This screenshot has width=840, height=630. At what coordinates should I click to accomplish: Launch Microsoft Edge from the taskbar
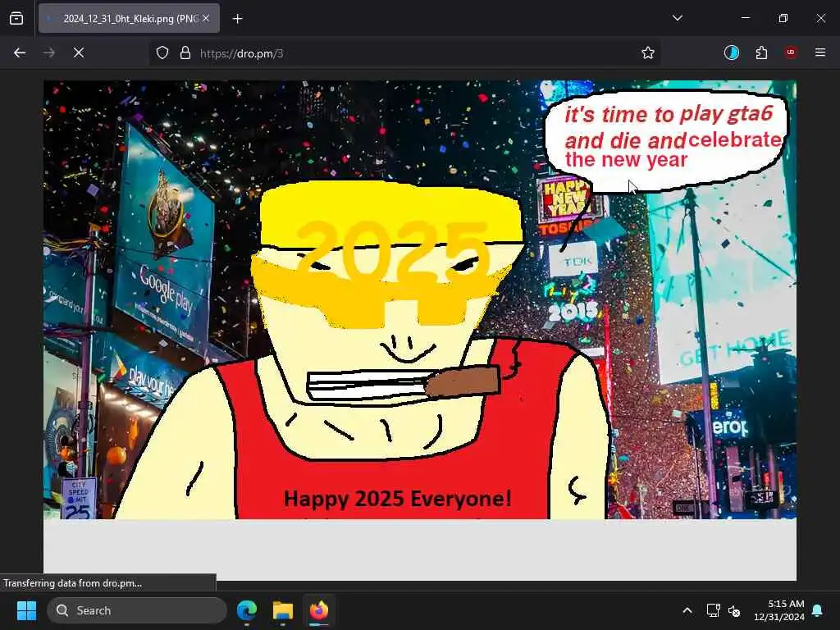[246, 610]
